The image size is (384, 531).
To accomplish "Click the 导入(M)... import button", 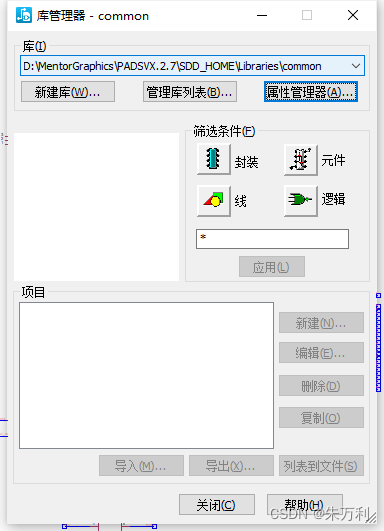I will tap(141, 466).
